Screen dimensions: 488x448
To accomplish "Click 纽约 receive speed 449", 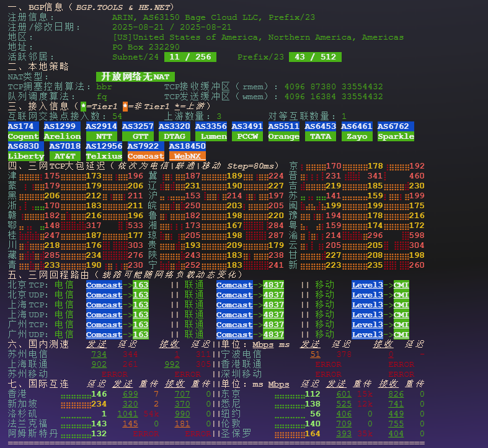I will point(396,414).
